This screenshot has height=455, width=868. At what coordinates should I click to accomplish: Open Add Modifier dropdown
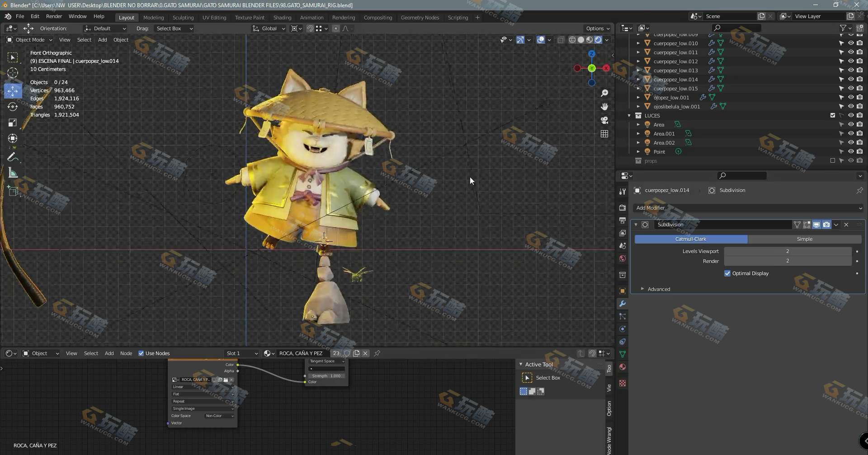tap(748, 208)
